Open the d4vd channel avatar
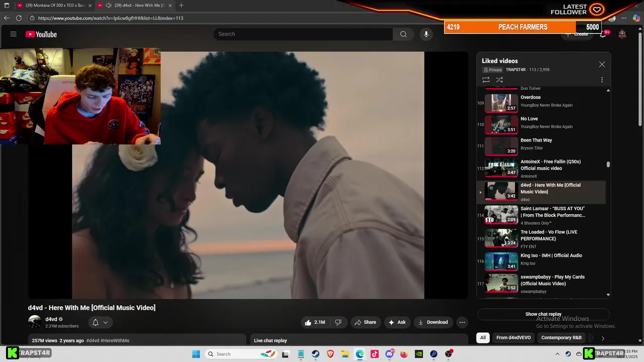Viewport: 644px width, 362px height. (35, 322)
